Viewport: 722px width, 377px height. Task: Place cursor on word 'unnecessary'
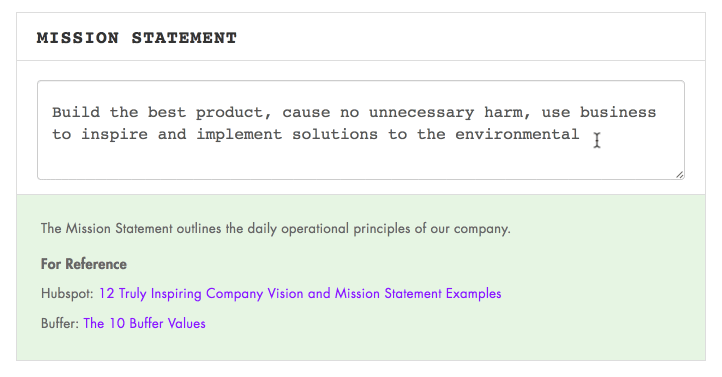421,113
